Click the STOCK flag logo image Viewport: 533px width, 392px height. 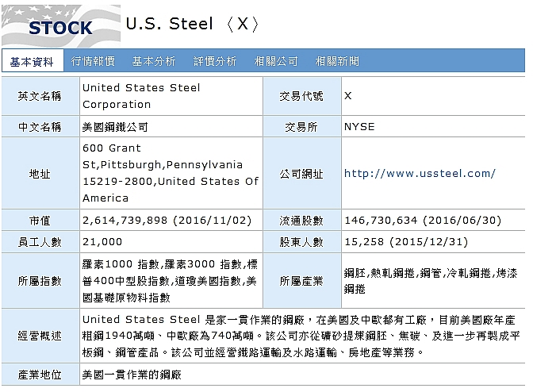coord(61,26)
